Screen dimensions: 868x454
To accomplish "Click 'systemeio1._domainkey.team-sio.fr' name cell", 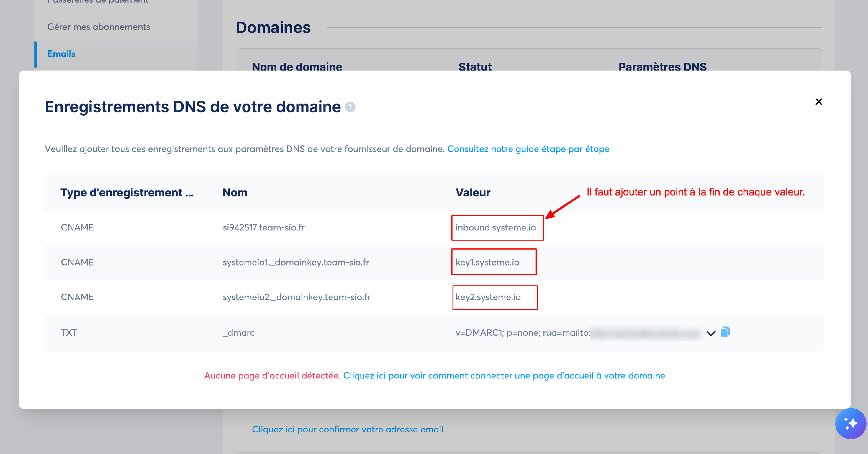I will pos(296,262).
